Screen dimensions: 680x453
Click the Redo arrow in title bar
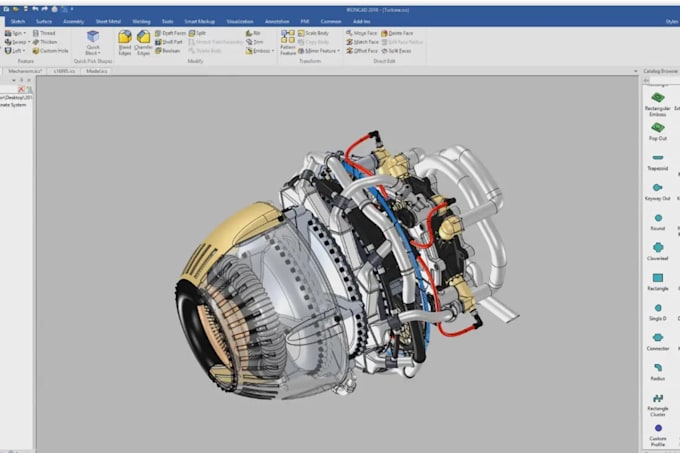[44, 9]
